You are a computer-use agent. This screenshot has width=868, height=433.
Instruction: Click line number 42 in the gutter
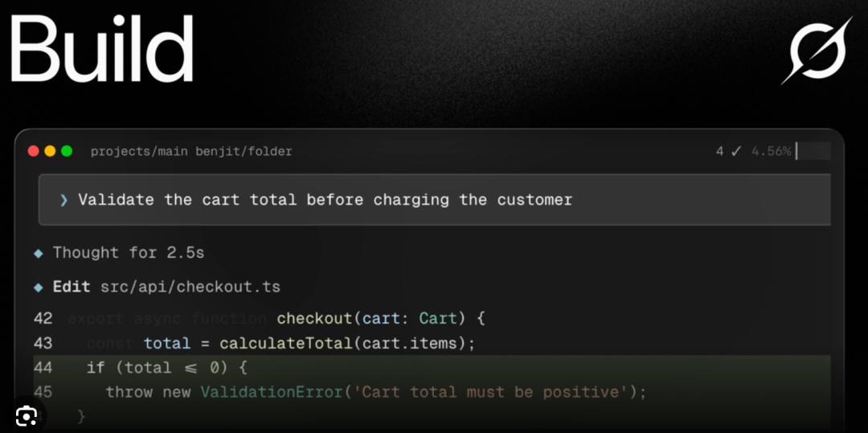(43, 319)
